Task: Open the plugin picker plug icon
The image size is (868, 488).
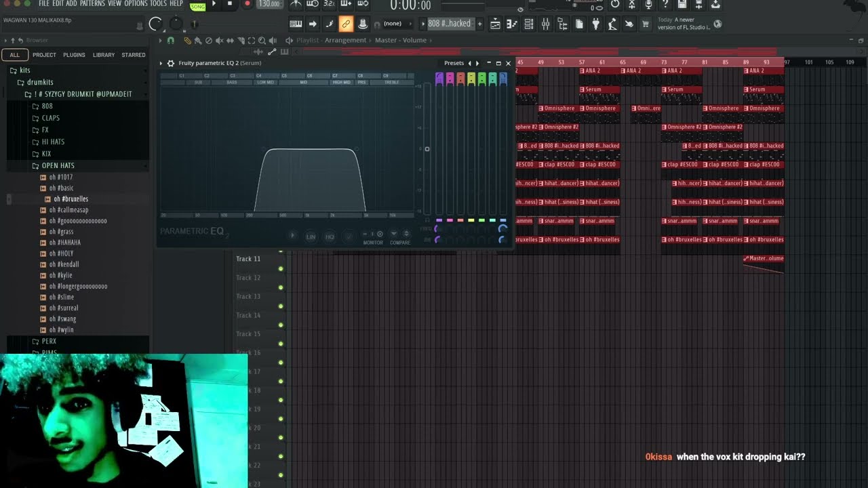Action: (595, 24)
